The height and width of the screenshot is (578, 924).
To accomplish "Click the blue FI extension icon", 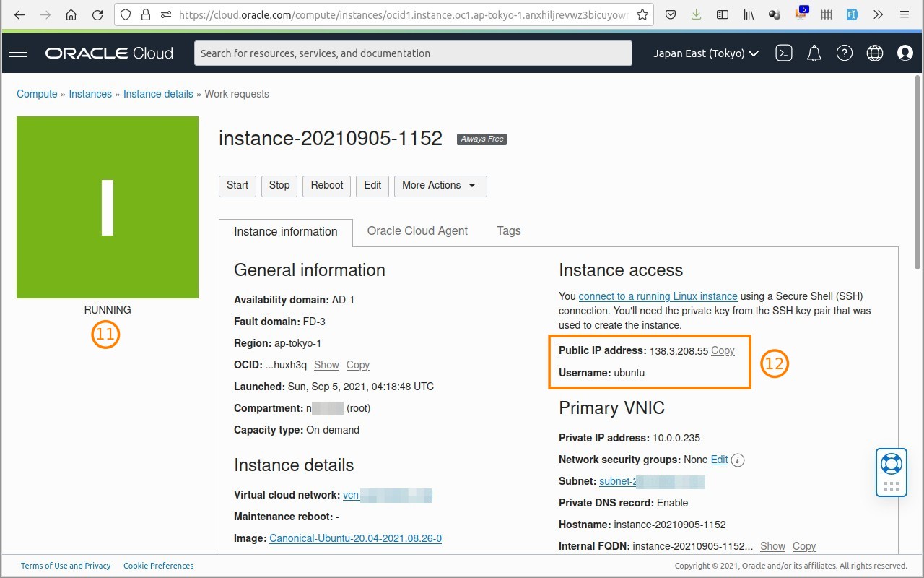I will tap(853, 14).
